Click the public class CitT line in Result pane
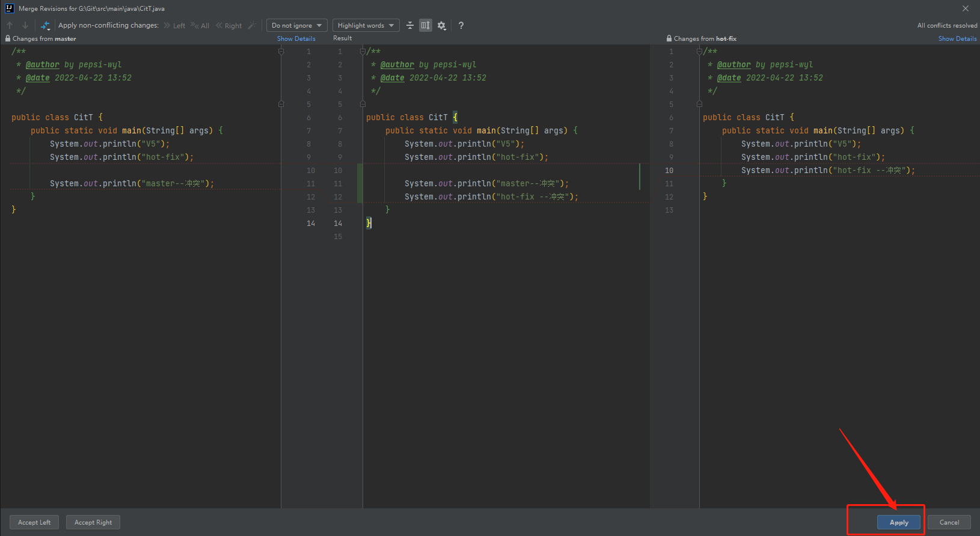This screenshot has height=536, width=980. [x=412, y=117]
